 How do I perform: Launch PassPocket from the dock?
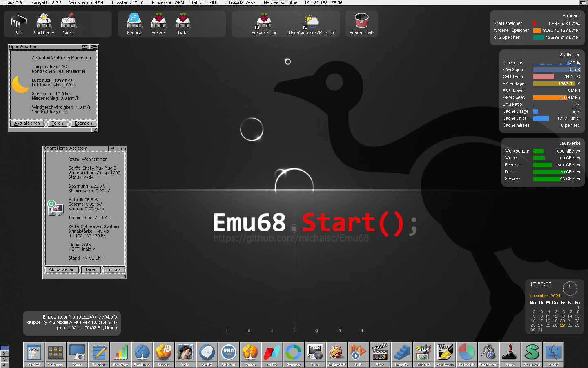click(488, 355)
